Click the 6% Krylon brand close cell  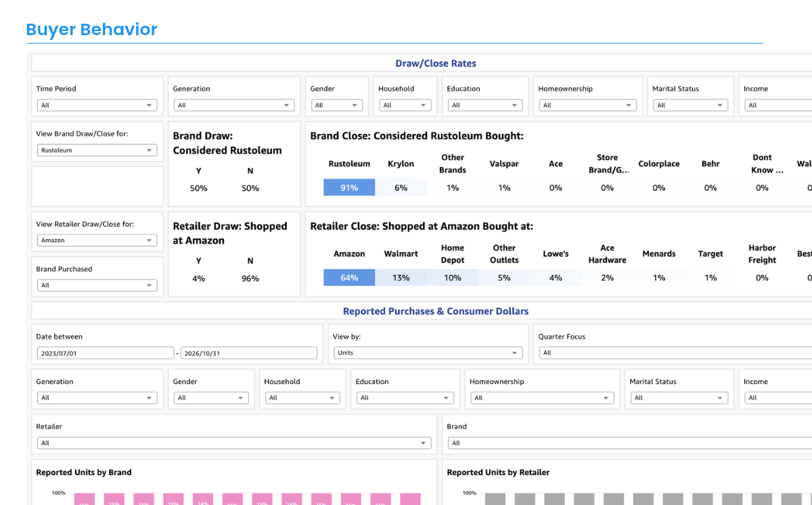point(401,188)
